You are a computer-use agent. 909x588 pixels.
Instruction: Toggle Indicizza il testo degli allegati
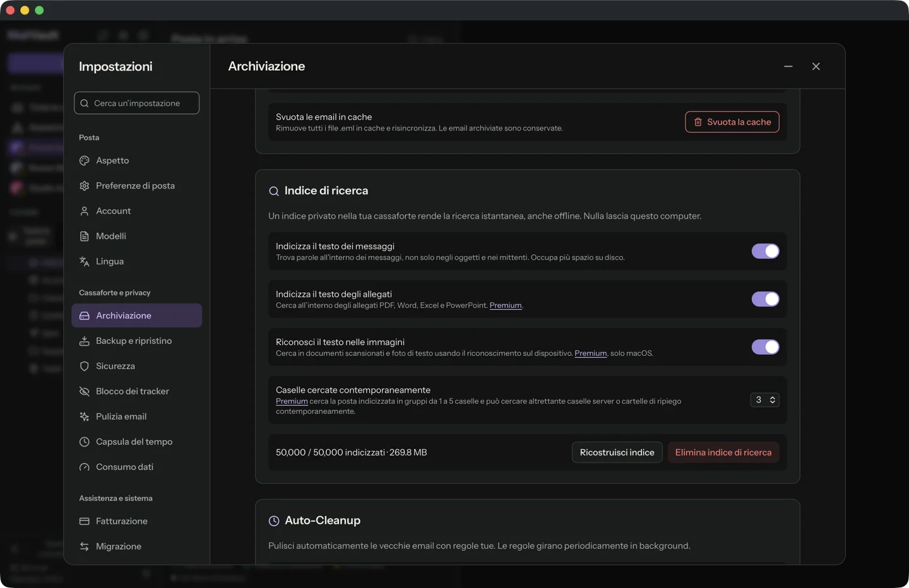[x=766, y=299]
